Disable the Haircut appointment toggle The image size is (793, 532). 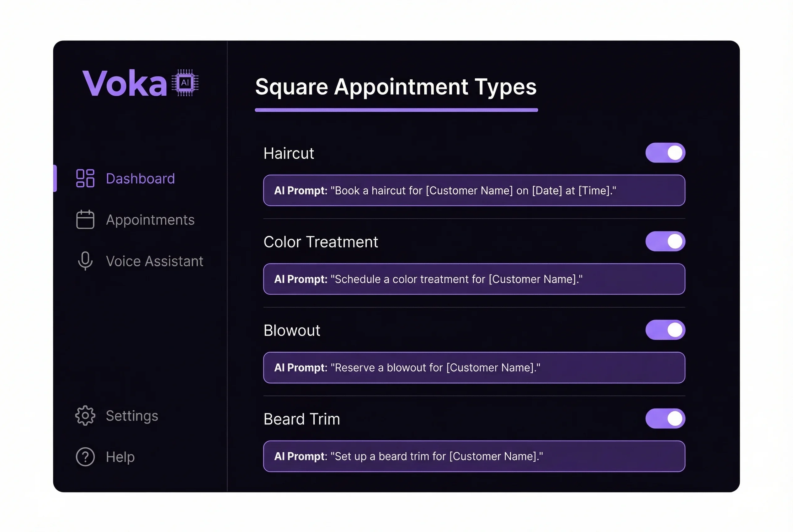tap(665, 153)
